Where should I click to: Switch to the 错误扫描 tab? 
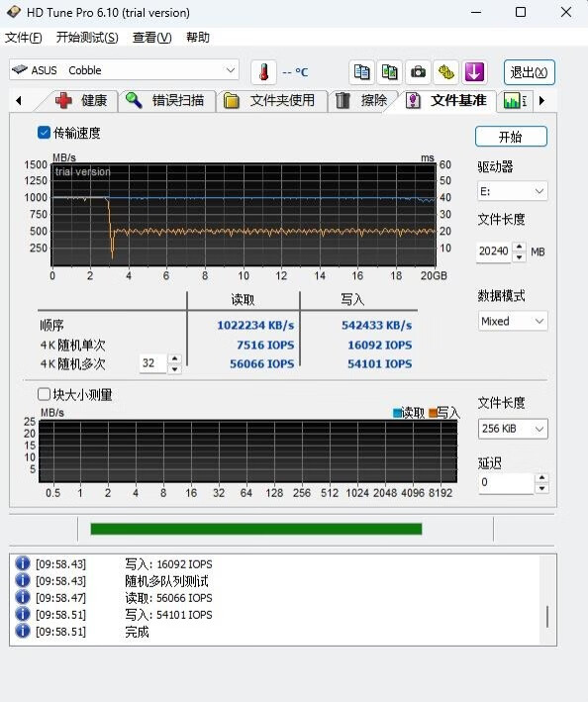(x=167, y=100)
